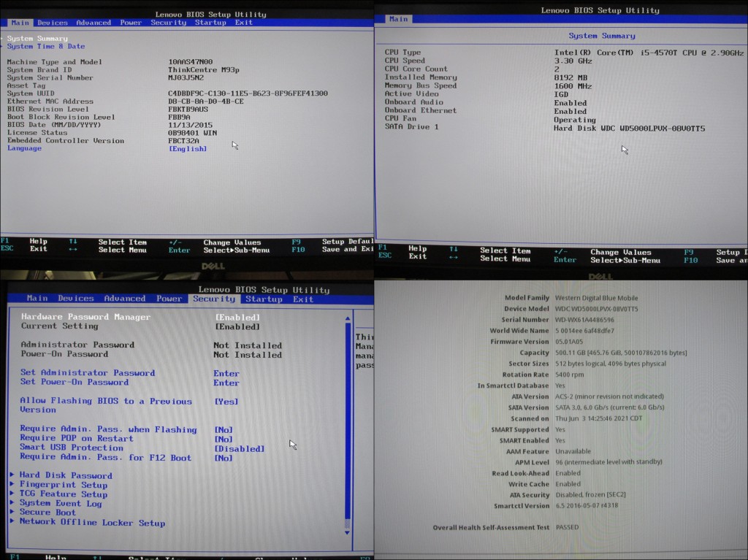The height and width of the screenshot is (560, 748).
Task: Select the Firmware Version 05.01A05 value
Action: coord(568,342)
